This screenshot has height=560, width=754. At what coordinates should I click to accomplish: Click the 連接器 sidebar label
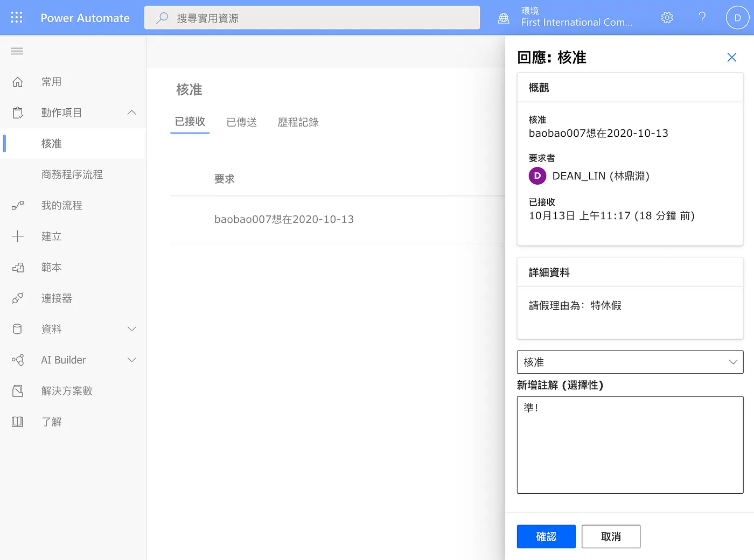click(57, 298)
